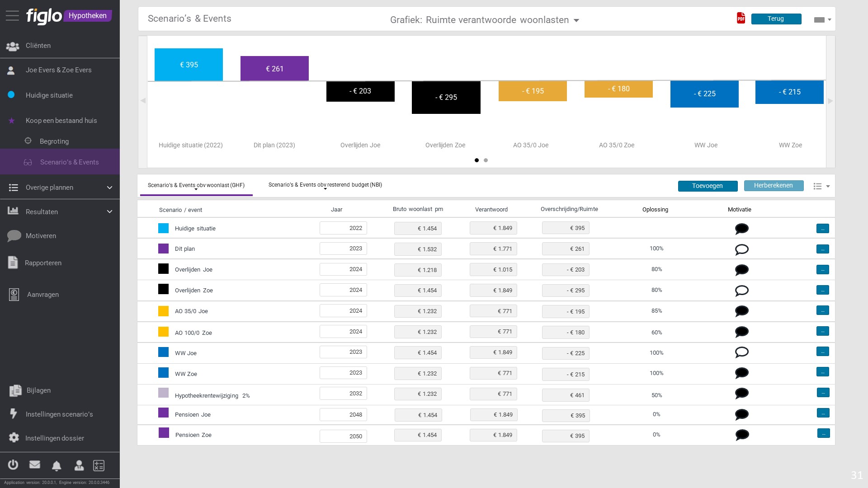Image resolution: width=868 pixels, height=488 pixels.
Task: Click the Hypotheken badge link
Action: (88, 16)
